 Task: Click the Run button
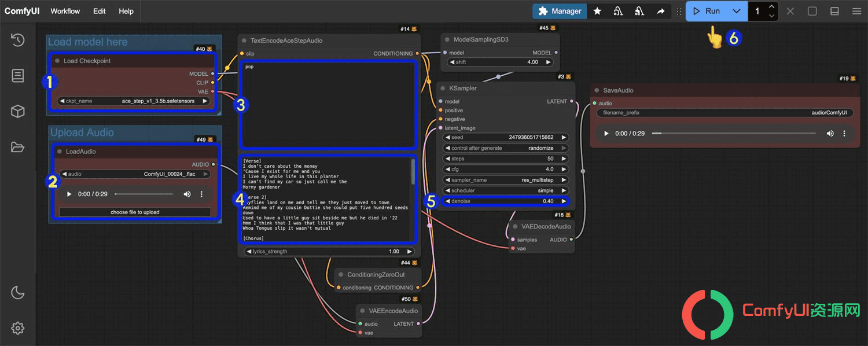[x=707, y=11]
